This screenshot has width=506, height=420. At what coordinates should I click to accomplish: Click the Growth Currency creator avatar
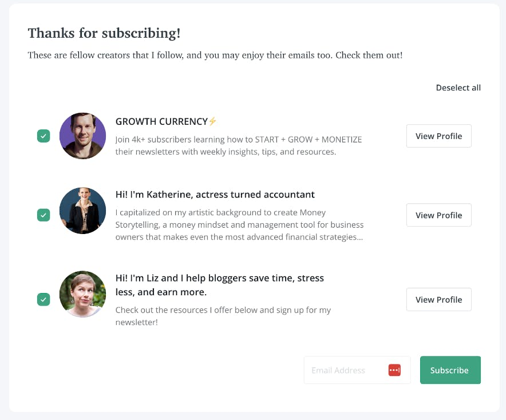(82, 136)
